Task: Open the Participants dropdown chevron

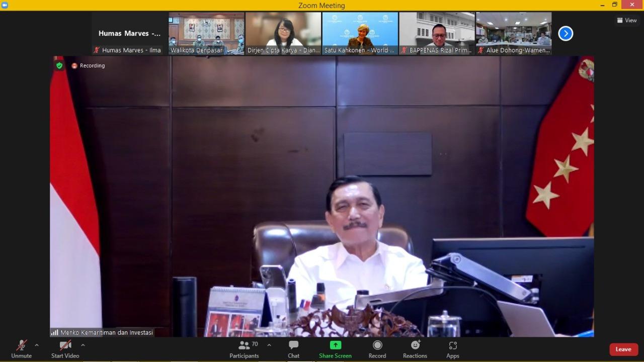Action: point(269,345)
